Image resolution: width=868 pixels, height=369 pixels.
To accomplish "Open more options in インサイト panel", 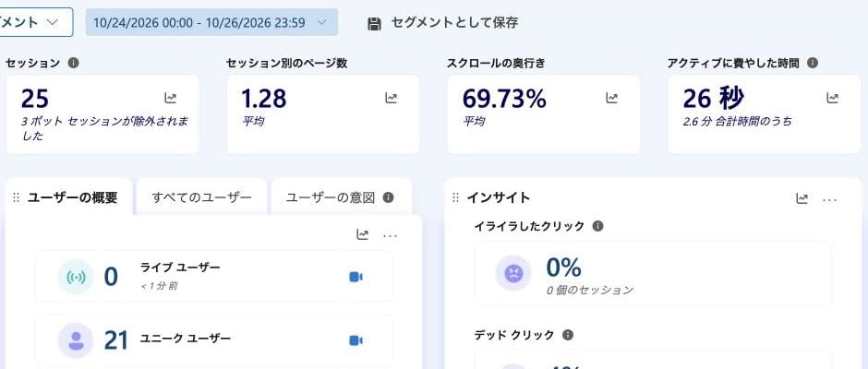I will (x=830, y=199).
